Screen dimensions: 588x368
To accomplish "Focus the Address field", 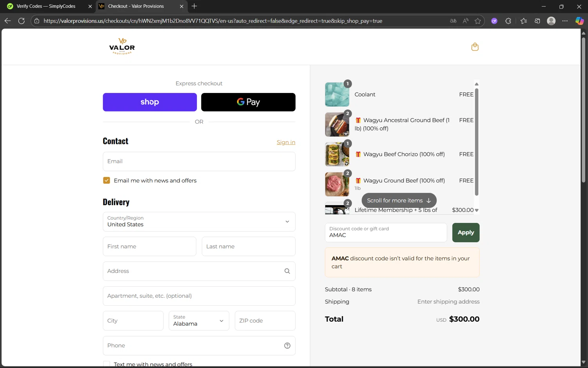I will [199, 271].
